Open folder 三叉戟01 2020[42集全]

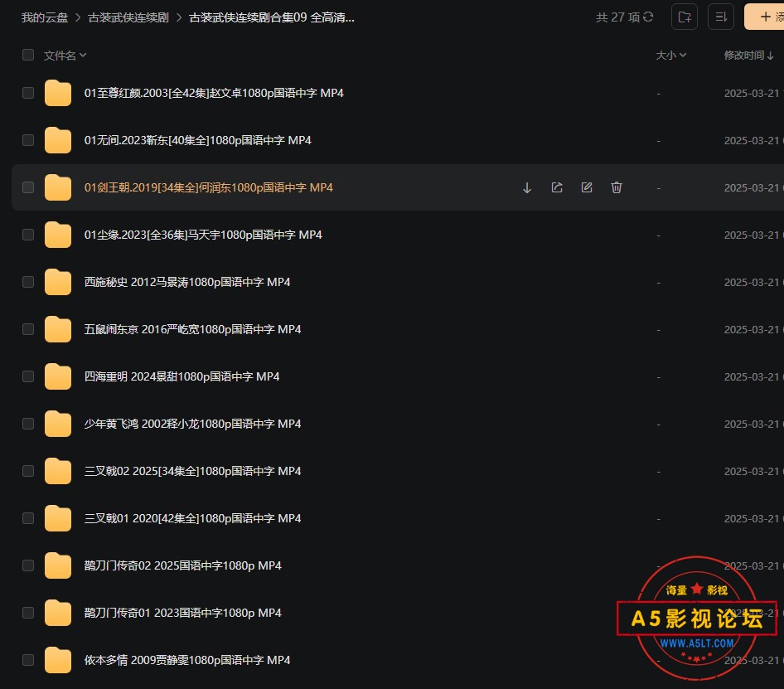coord(192,518)
